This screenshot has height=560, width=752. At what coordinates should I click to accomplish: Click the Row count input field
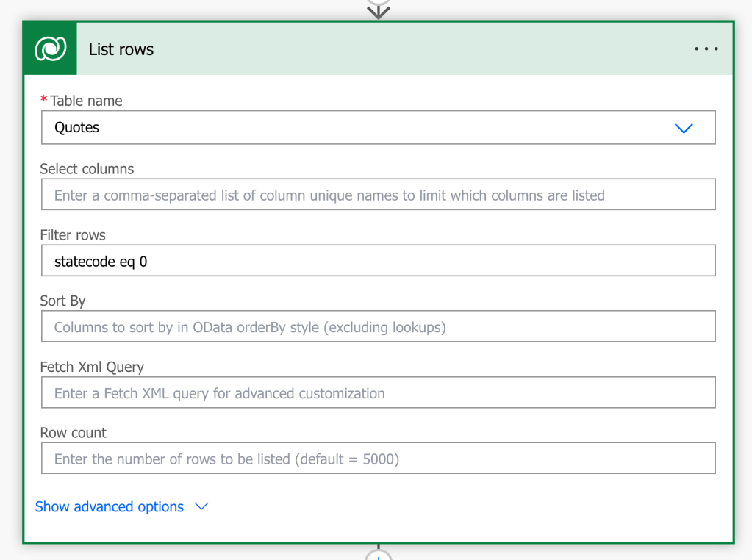[378, 459]
